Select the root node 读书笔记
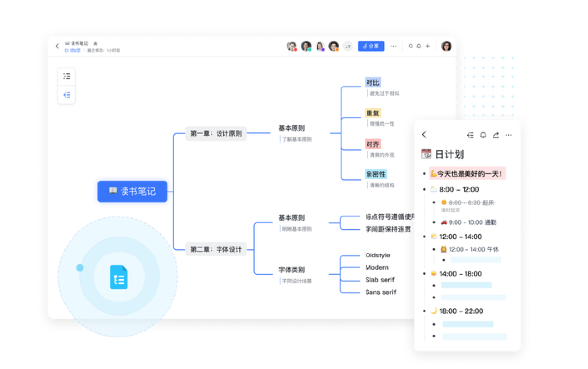This screenshot has width=588, height=369. (132, 192)
